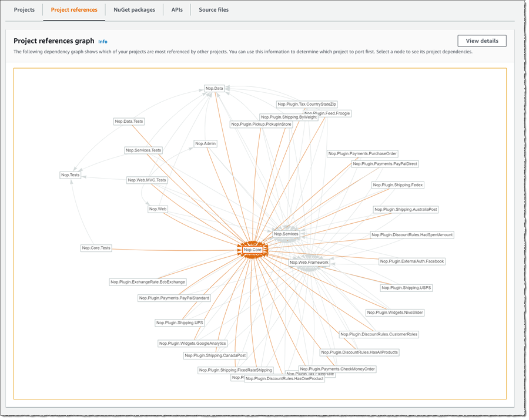Switch to the APIs tab
The image size is (529, 420).
(x=176, y=9)
